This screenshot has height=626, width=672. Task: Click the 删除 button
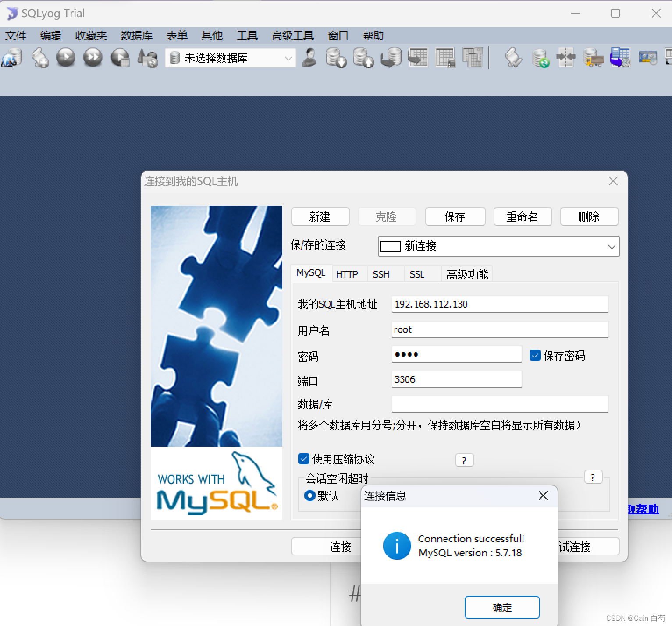click(589, 216)
